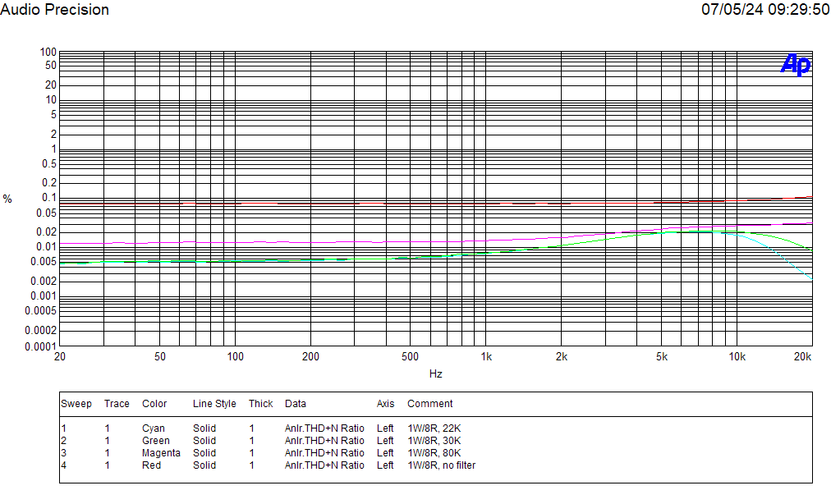Viewport: 831px width, 504px height.
Task: Select the 'Line Style' column header
Action: tap(214, 404)
